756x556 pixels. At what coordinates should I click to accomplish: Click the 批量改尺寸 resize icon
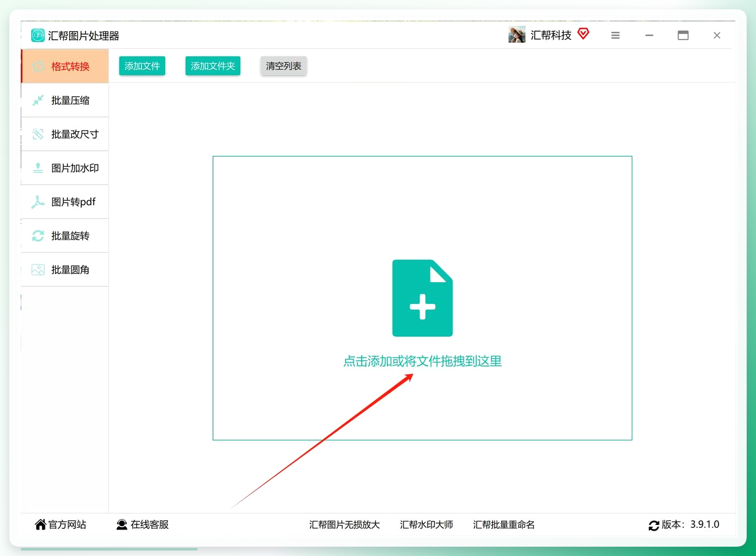38,134
